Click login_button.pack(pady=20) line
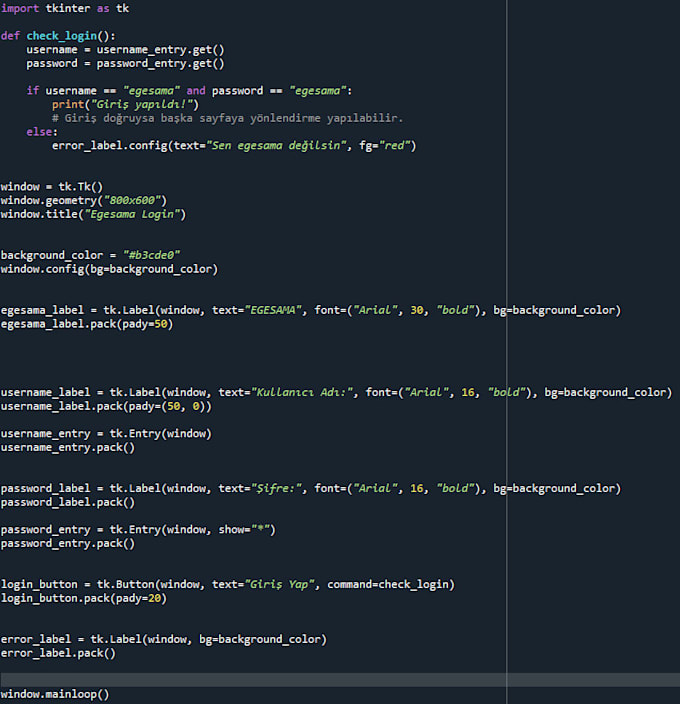Image resolution: width=680 pixels, height=704 pixels. [83, 598]
